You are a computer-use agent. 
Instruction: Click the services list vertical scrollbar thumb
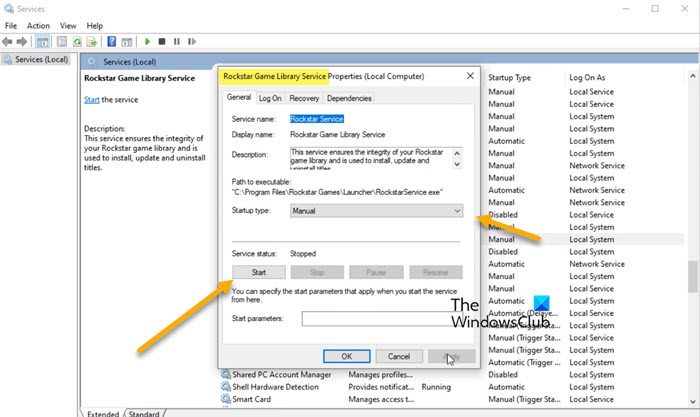point(692,276)
